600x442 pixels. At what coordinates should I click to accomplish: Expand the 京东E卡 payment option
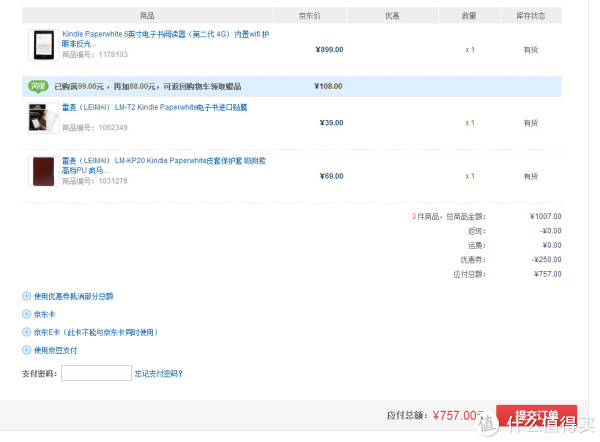tap(96, 332)
